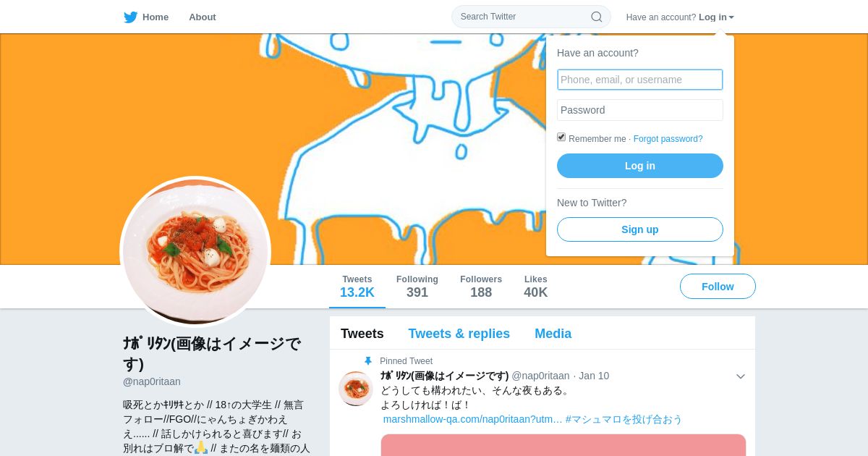
Task: Click the blue Log in button
Action: pyautogui.click(x=640, y=166)
